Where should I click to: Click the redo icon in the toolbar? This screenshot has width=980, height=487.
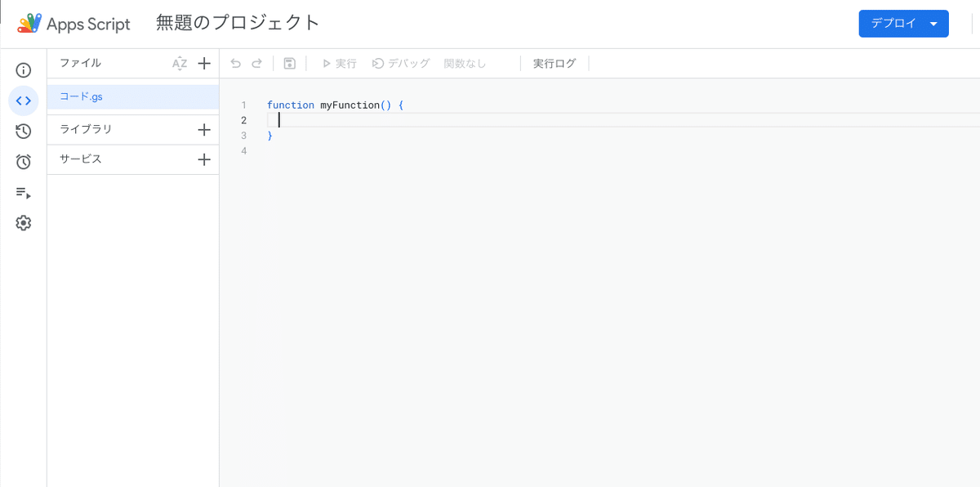tap(257, 63)
